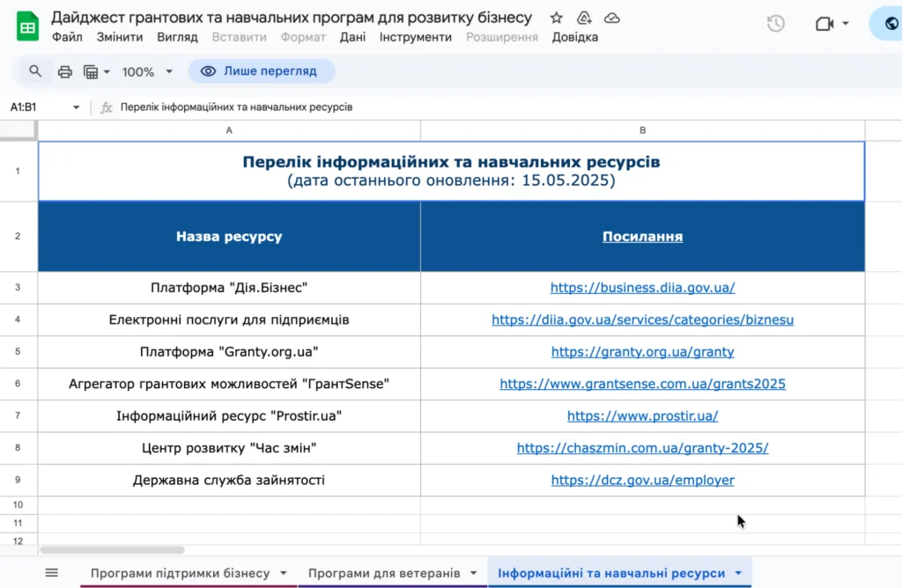Click the add to Drive shortcut icon

point(583,18)
